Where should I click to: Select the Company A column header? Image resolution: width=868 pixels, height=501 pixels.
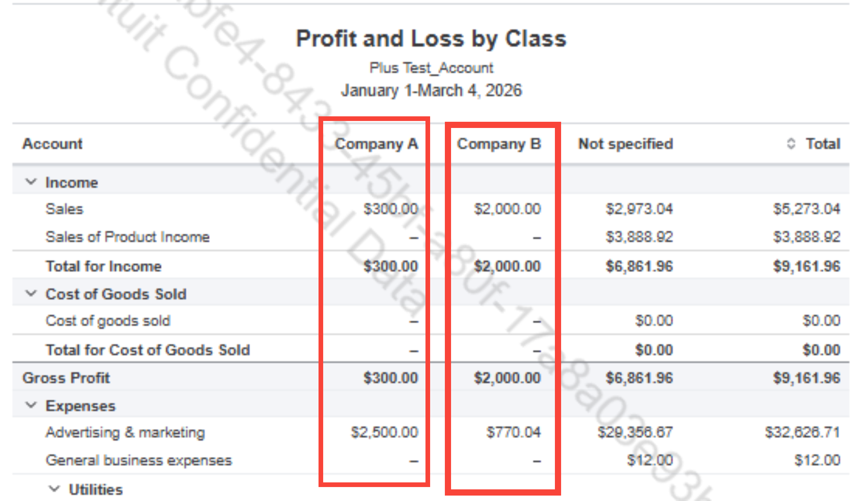[376, 144]
